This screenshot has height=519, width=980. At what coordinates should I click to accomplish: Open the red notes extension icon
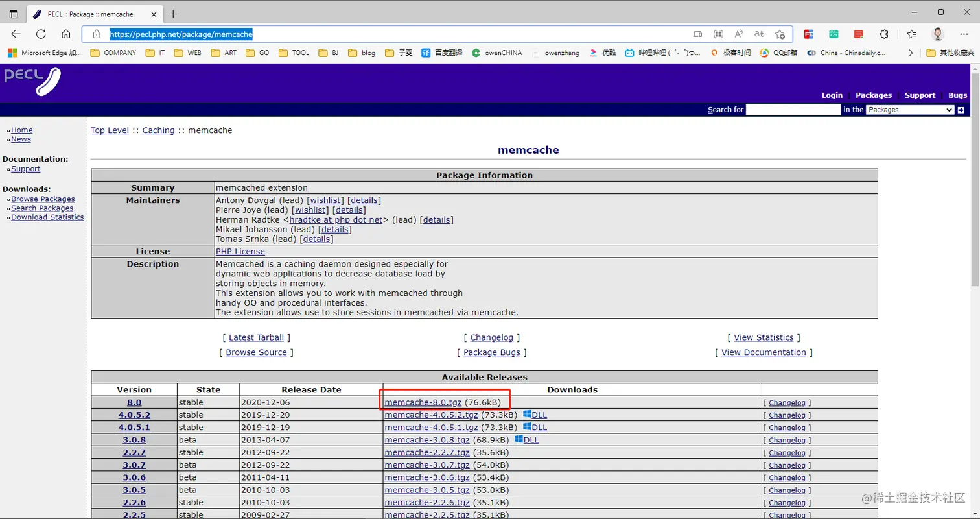coord(859,34)
